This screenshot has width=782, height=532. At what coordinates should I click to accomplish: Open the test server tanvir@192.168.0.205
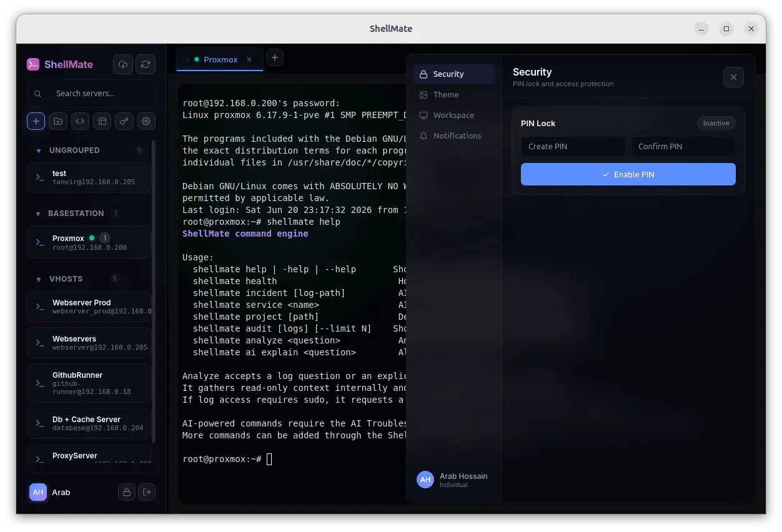[x=89, y=177]
